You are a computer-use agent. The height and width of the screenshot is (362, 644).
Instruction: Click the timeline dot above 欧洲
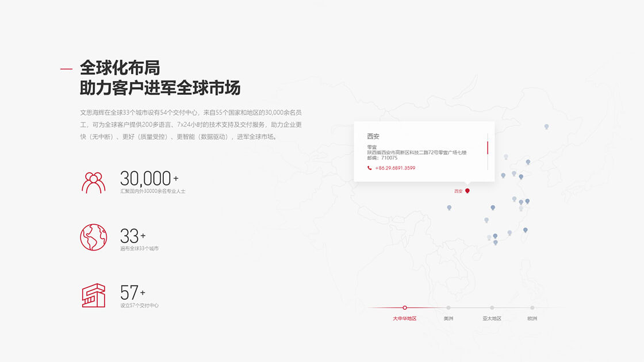pyautogui.click(x=532, y=308)
